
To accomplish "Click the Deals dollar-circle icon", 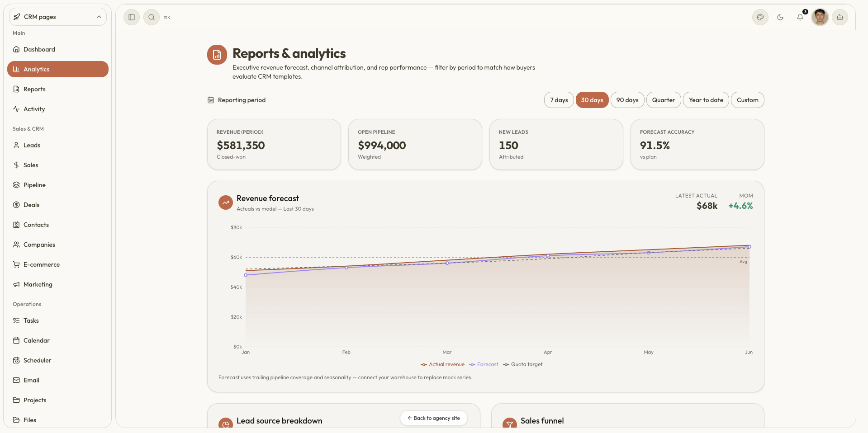I will [16, 205].
